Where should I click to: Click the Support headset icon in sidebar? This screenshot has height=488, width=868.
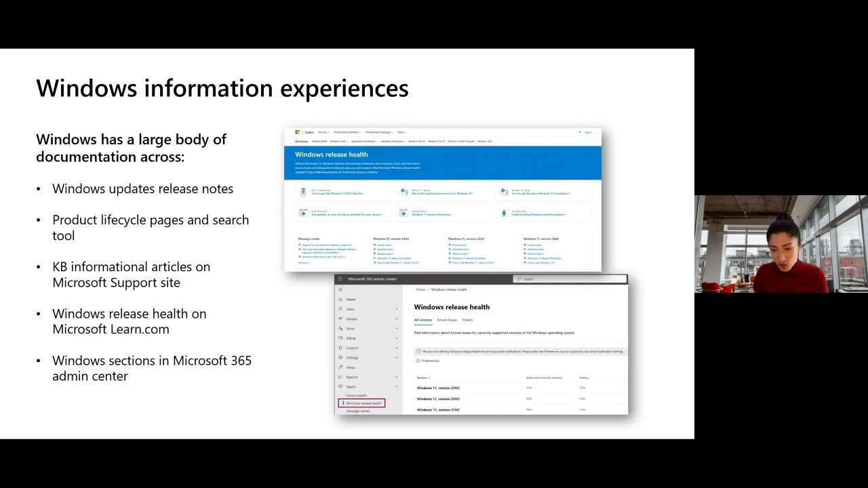click(x=340, y=348)
